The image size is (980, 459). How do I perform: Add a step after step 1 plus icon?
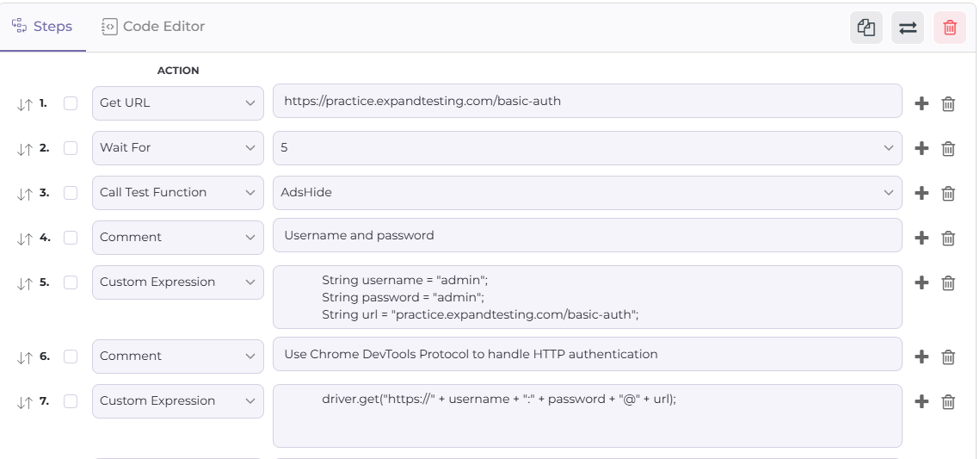[x=921, y=103]
